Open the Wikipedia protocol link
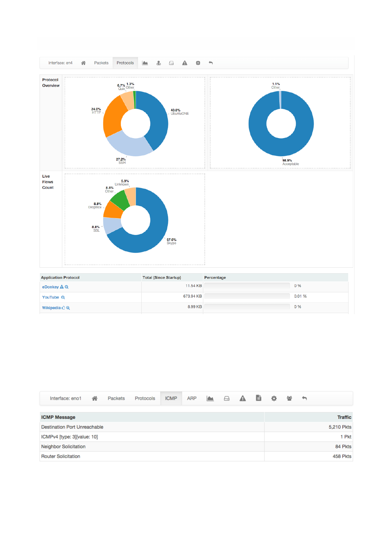The image size is (392, 555). click(x=51, y=308)
